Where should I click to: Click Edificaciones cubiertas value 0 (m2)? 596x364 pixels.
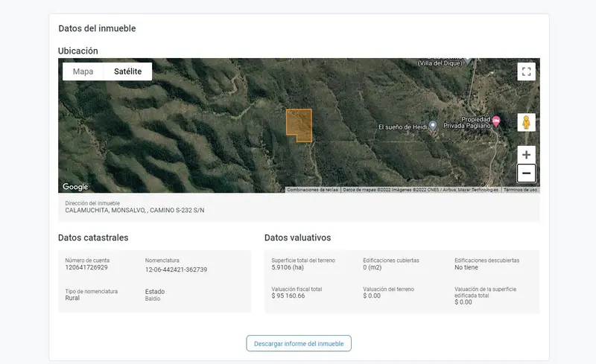(x=372, y=267)
